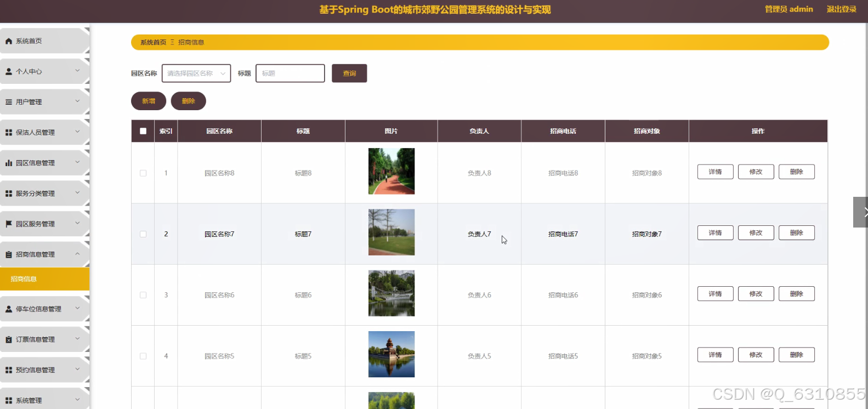Expand the 停车位信息管理 menu chevron

click(77, 308)
